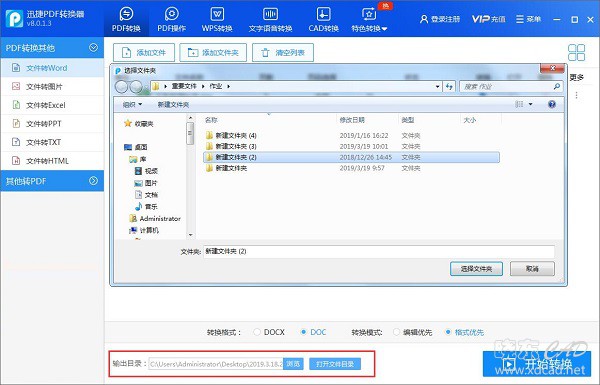Click 清空列表 button
This screenshot has height=385, width=600.
tap(283, 52)
